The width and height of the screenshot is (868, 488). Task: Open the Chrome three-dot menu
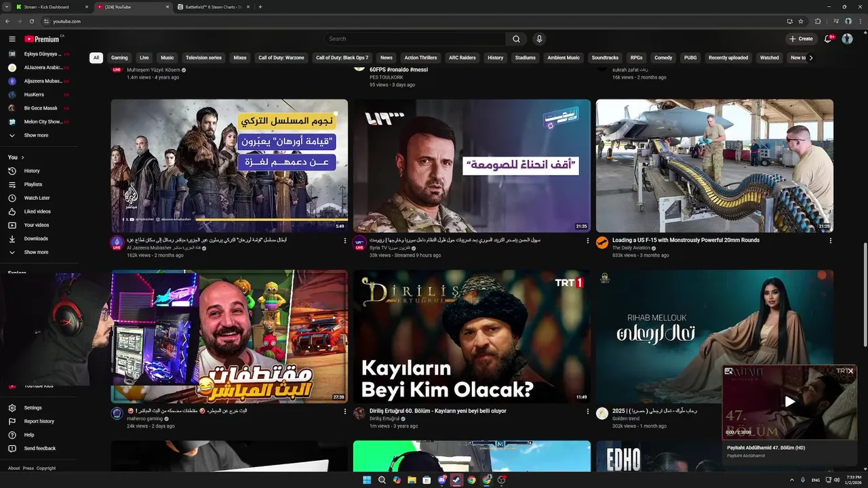coord(860,21)
